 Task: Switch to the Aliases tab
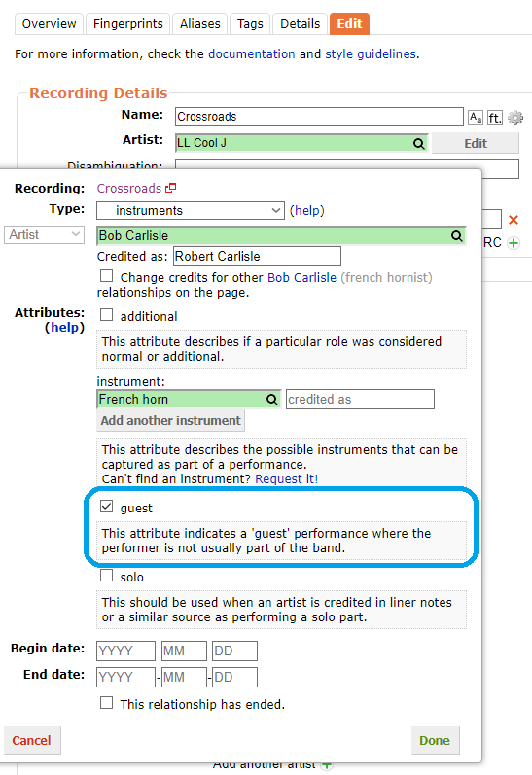199,24
